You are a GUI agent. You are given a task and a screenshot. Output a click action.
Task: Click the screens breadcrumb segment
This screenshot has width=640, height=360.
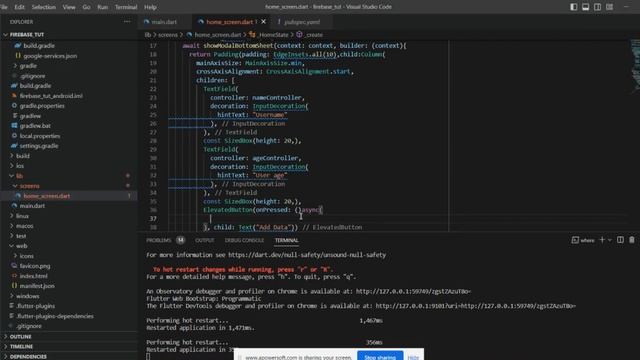pyautogui.click(x=168, y=35)
